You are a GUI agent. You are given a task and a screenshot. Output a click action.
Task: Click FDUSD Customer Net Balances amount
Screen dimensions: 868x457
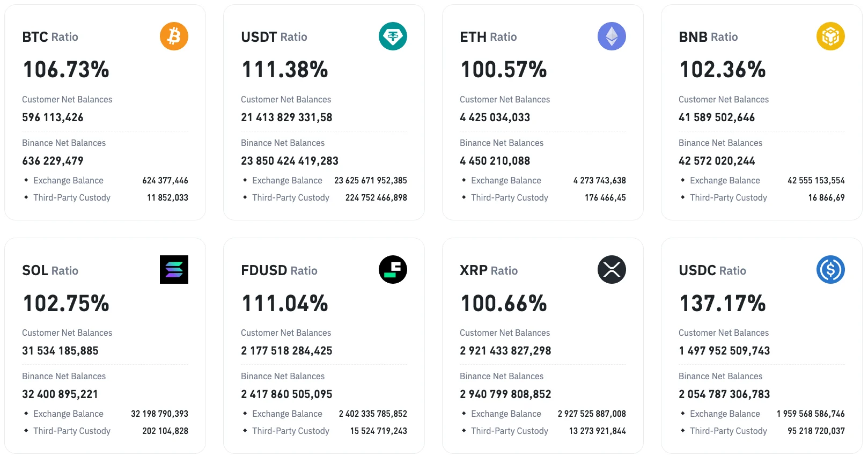point(286,351)
